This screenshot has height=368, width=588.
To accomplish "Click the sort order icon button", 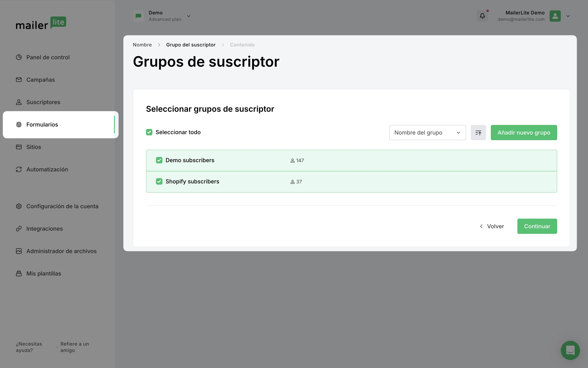I will 478,133.
